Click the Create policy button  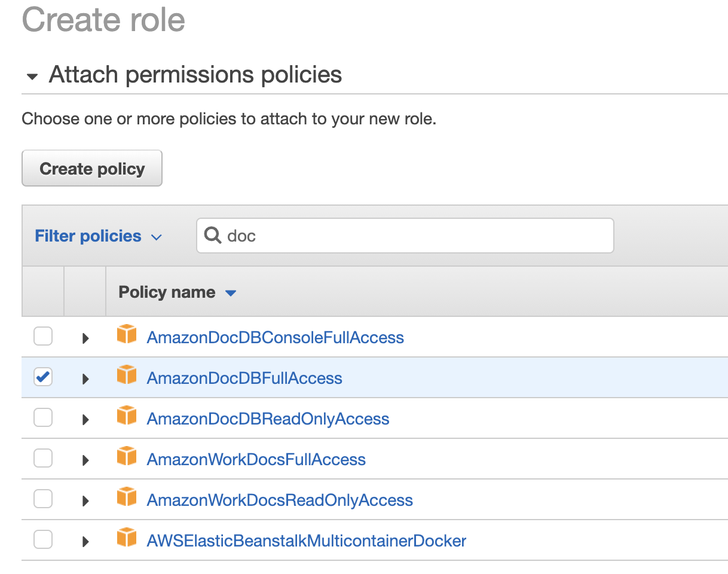tap(92, 169)
